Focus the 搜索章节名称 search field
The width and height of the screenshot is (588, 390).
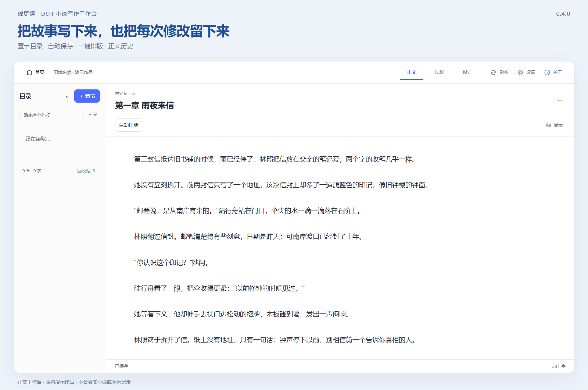point(51,115)
